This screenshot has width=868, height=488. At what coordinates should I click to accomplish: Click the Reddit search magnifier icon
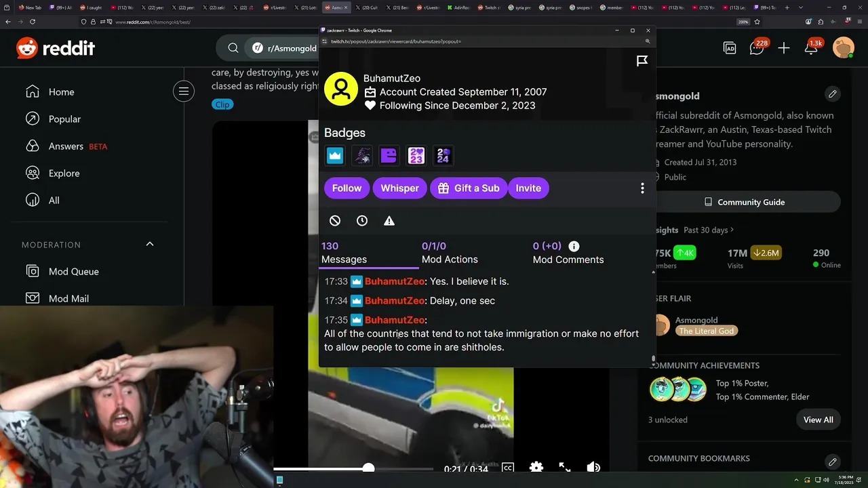pyautogui.click(x=233, y=48)
